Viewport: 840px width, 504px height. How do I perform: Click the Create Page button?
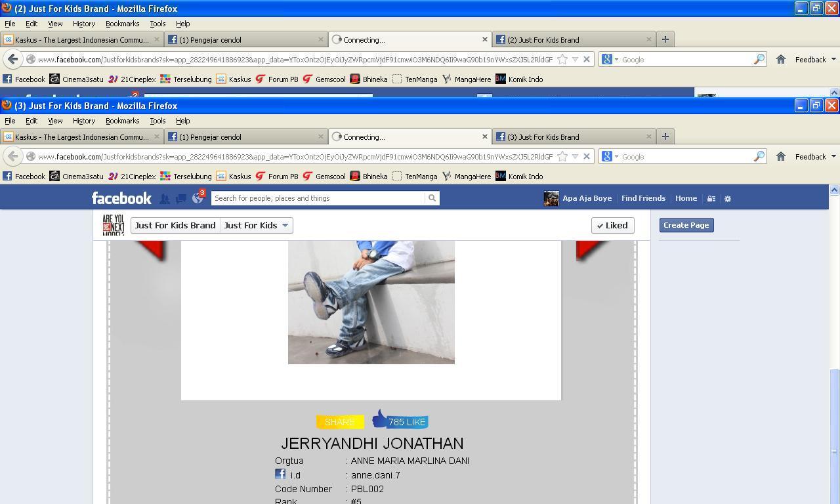pyautogui.click(x=686, y=225)
